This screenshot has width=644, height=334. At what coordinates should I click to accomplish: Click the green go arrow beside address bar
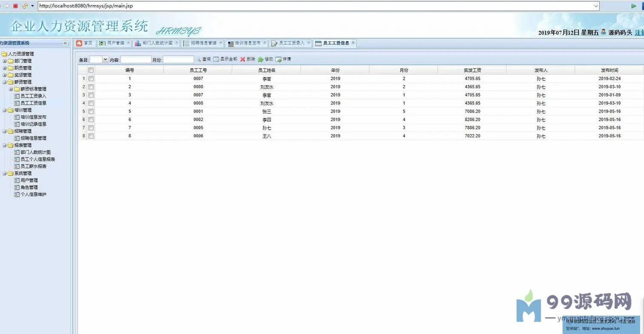pyautogui.click(x=634, y=6)
